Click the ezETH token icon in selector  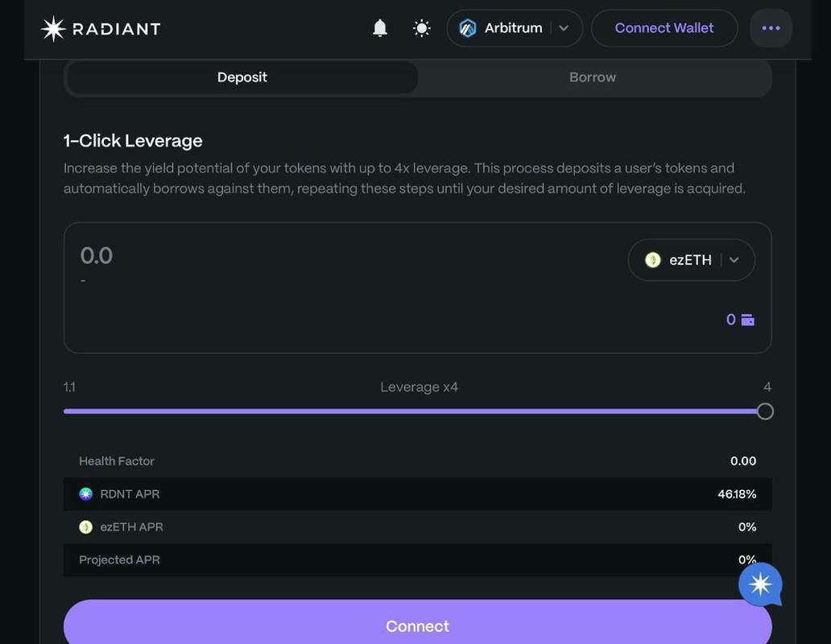[652, 260]
